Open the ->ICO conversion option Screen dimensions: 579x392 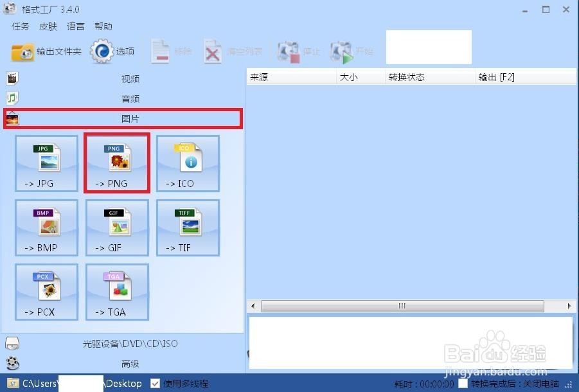pyautogui.click(x=187, y=163)
